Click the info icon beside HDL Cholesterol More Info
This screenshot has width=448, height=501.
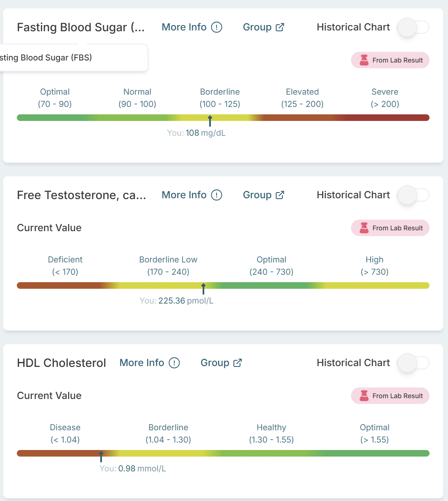(x=174, y=363)
